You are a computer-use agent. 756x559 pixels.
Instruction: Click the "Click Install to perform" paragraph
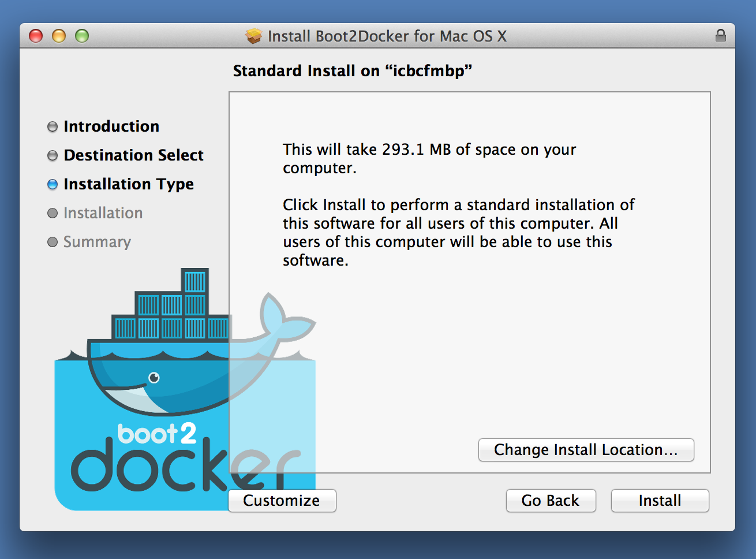click(459, 233)
